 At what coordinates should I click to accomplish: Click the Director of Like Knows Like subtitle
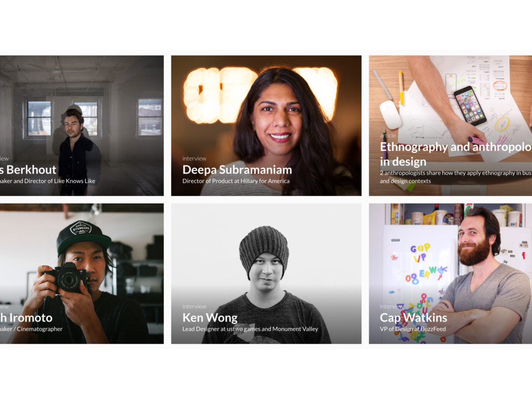[47, 181]
